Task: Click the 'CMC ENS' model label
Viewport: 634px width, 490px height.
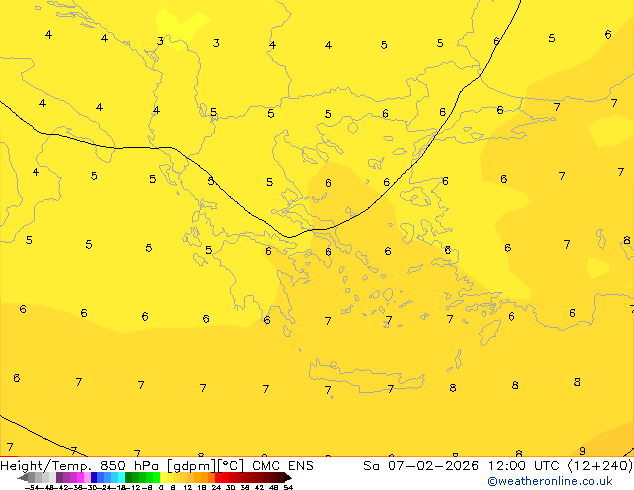Action: point(283,466)
